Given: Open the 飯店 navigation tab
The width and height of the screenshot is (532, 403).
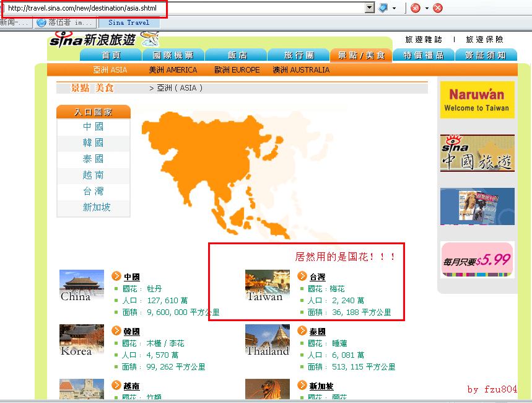Looking at the screenshot, I should [x=236, y=55].
